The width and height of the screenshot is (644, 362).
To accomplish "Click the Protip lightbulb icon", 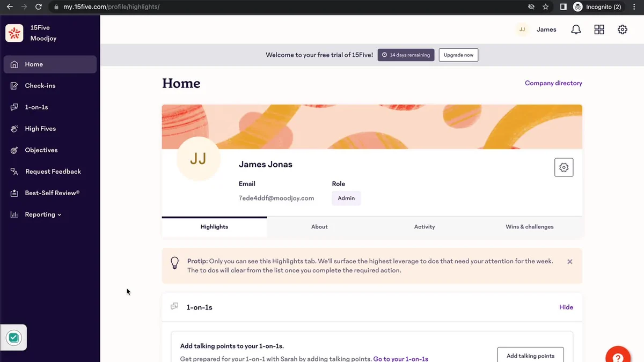I will pyautogui.click(x=174, y=263).
